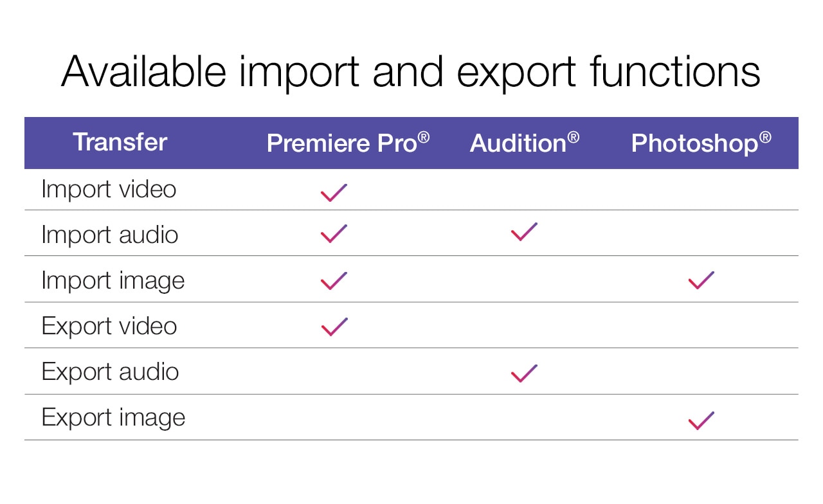
Task: Click the Import audio row label
Action: click(x=110, y=235)
